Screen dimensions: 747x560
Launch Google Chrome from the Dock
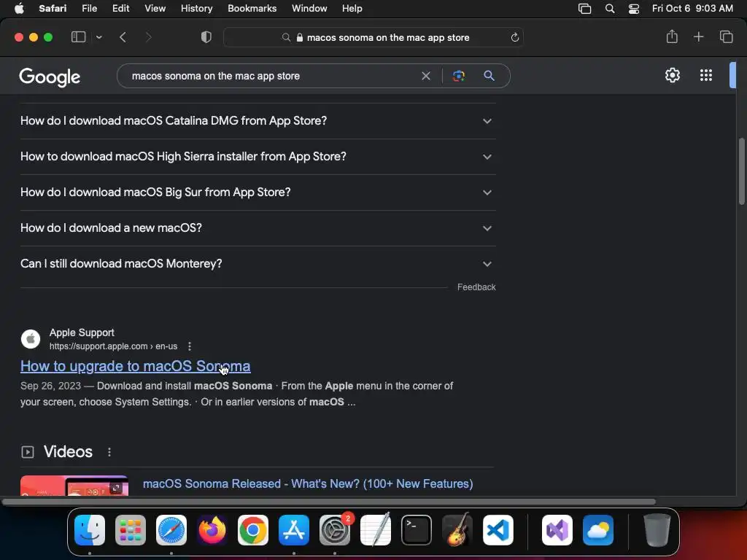pyautogui.click(x=253, y=530)
